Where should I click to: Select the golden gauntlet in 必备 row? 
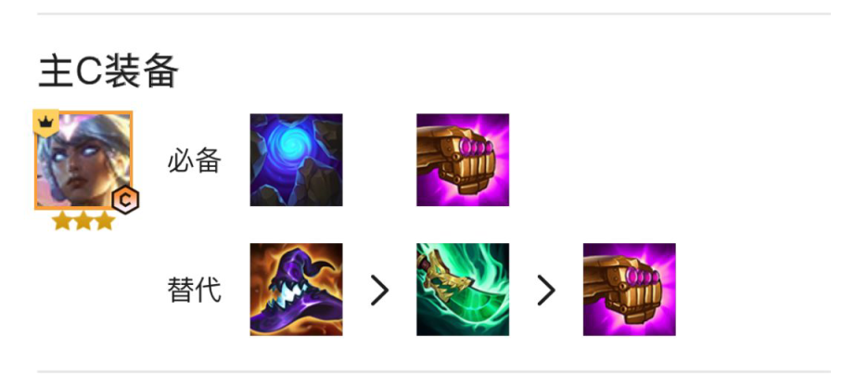coord(463,160)
